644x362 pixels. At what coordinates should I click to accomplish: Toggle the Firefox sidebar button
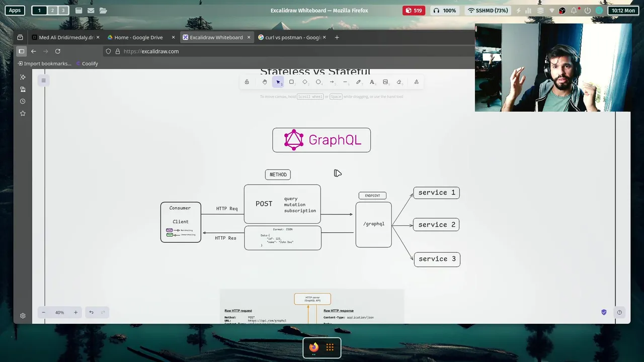coord(21,51)
